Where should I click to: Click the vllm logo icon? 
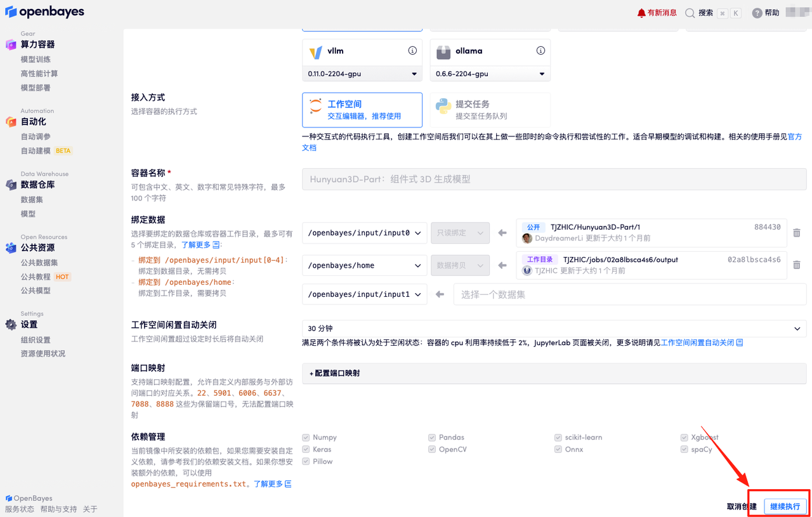[x=315, y=51]
